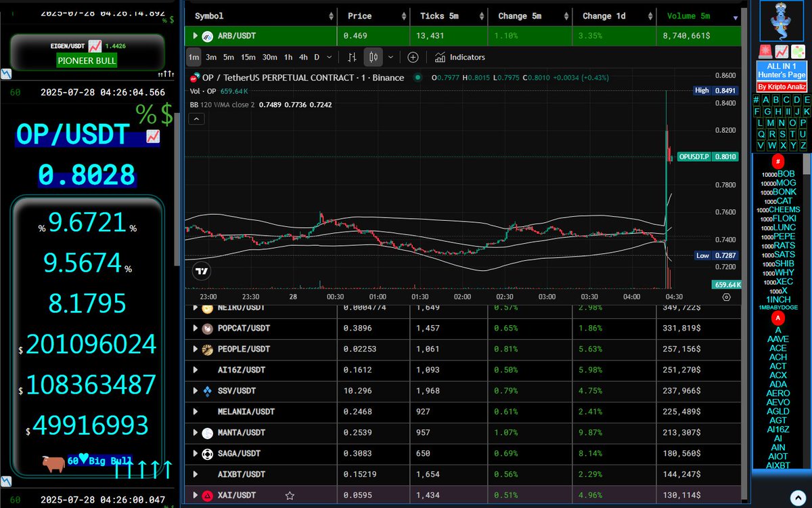The image size is (812, 508).
Task: Expand the POPCAT/USDT row
Action: [196, 329]
